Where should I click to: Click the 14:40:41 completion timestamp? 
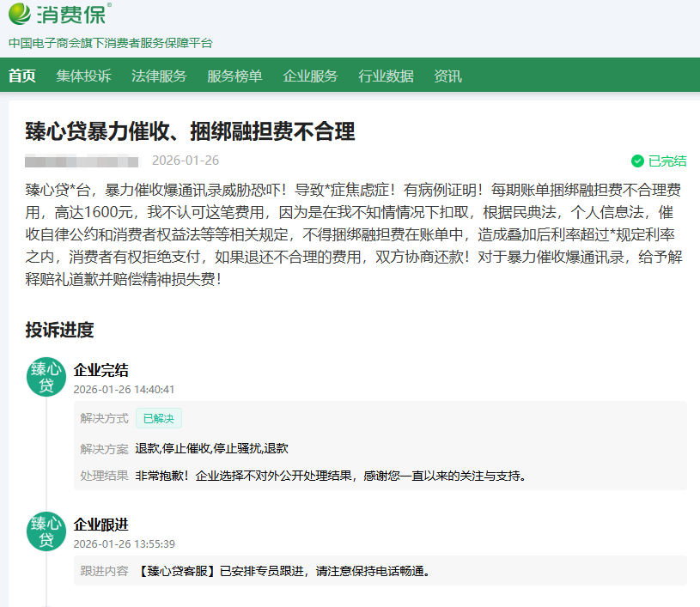(x=125, y=389)
